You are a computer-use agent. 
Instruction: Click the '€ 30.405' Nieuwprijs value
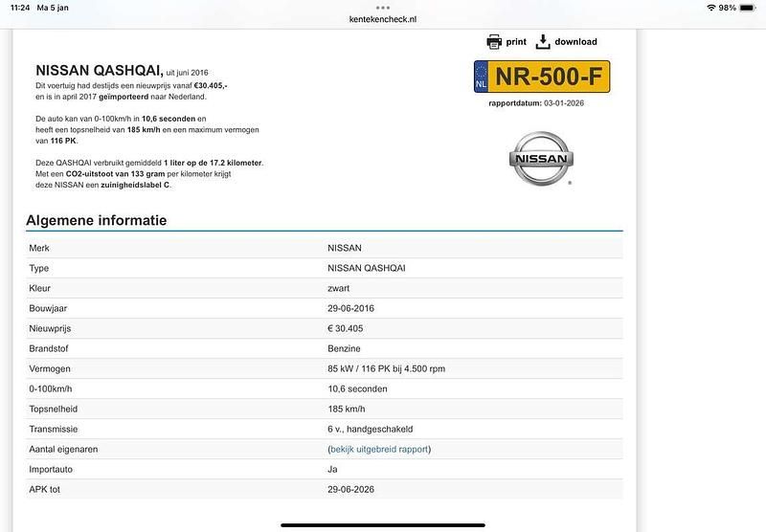[345, 328]
